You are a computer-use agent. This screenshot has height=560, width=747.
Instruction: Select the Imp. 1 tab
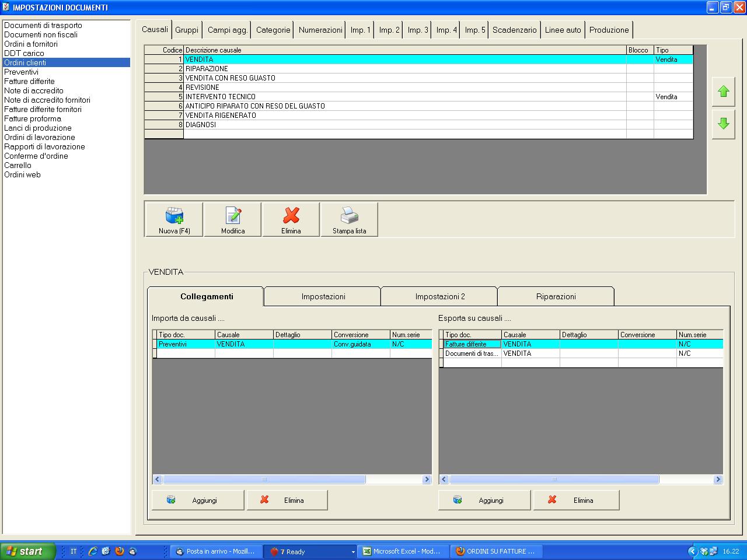click(361, 30)
